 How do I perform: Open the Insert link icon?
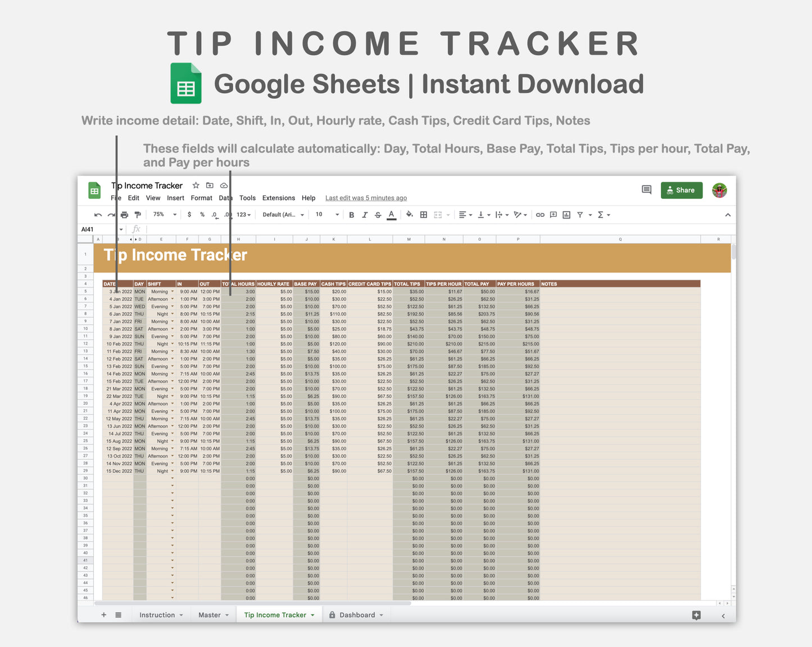(541, 215)
